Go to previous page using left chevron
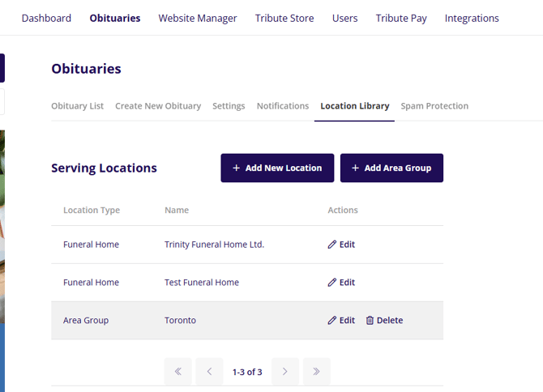This screenshot has height=392, width=543. coord(209,372)
